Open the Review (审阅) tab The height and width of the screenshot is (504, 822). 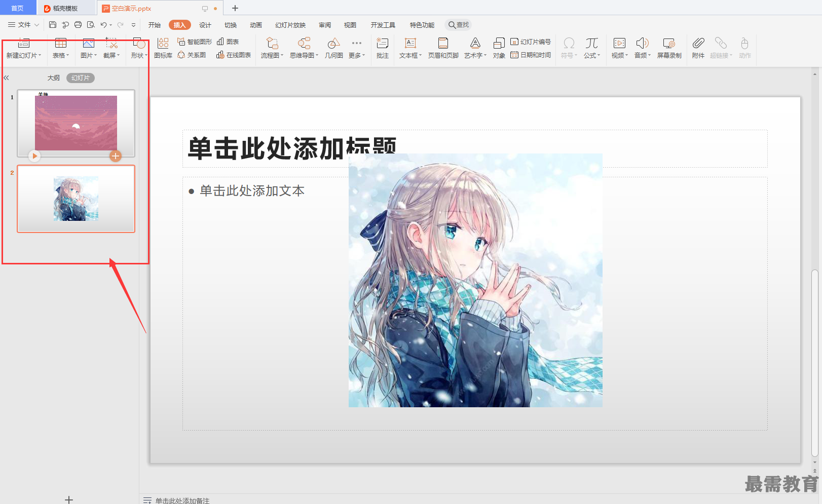[x=325, y=25]
